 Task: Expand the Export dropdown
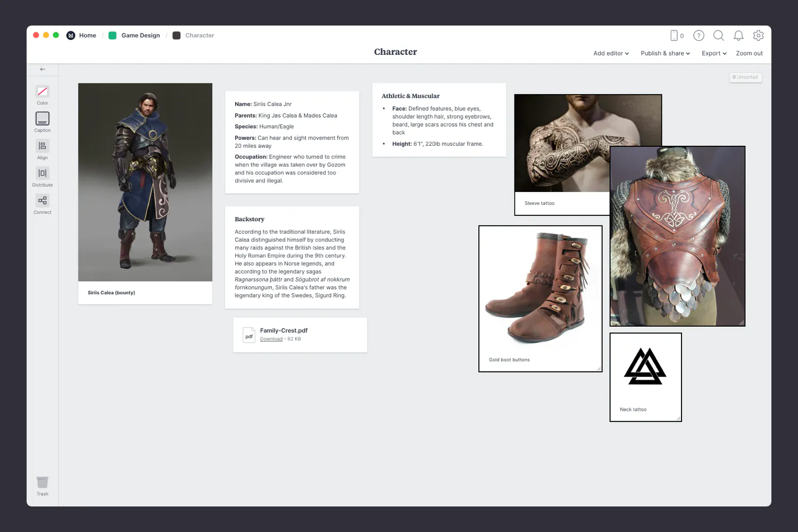(713, 53)
